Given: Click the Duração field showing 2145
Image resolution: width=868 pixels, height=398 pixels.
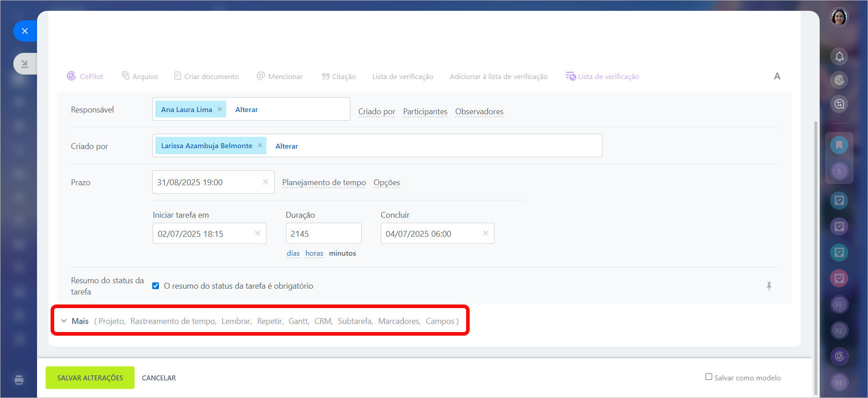Looking at the screenshot, I should (323, 234).
